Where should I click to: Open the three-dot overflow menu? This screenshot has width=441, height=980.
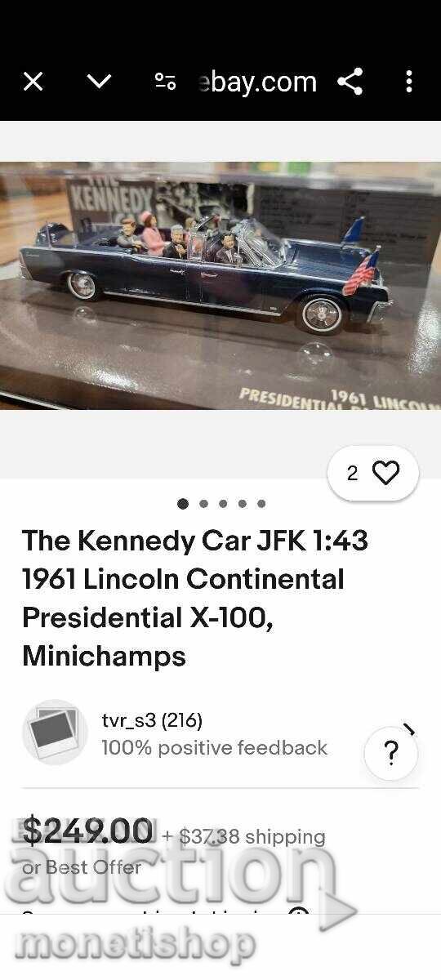click(409, 82)
